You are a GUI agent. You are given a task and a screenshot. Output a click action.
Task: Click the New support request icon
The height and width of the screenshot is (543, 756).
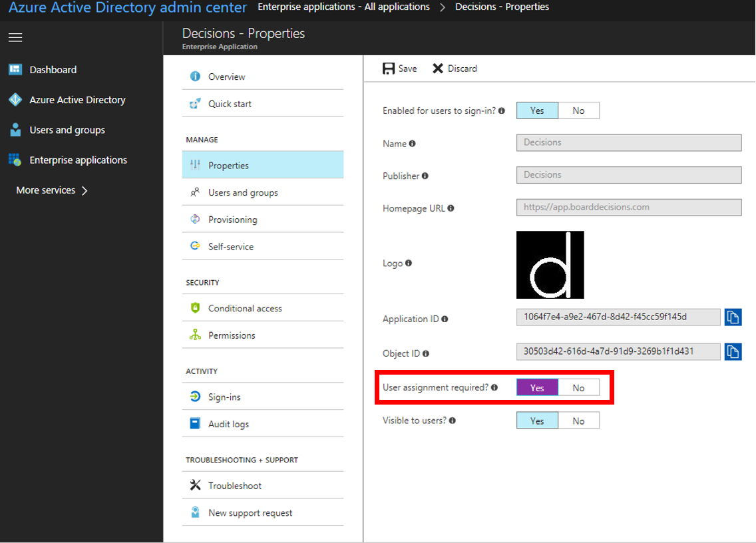tap(195, 512)
